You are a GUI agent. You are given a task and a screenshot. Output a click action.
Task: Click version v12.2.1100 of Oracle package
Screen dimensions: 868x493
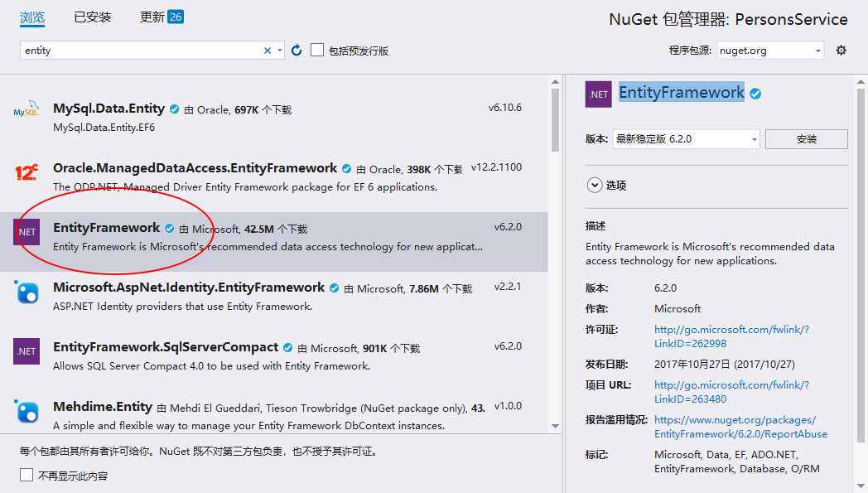497,167
